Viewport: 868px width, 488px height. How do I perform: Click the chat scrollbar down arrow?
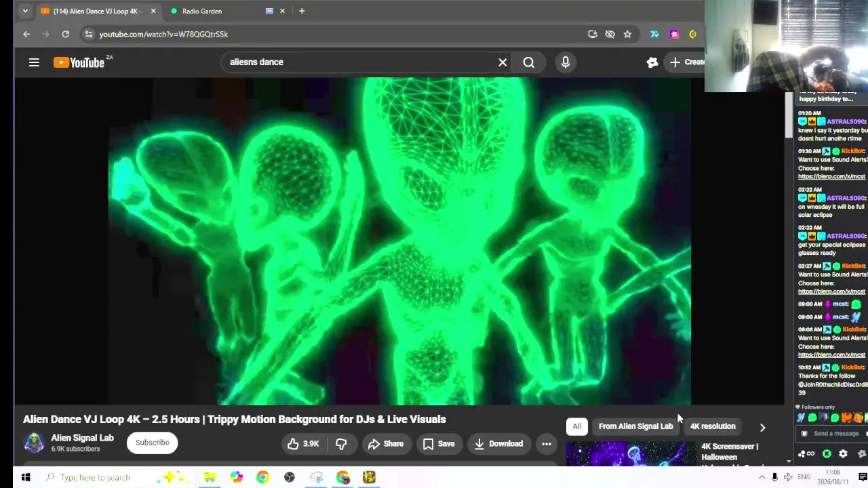[789, 462]
